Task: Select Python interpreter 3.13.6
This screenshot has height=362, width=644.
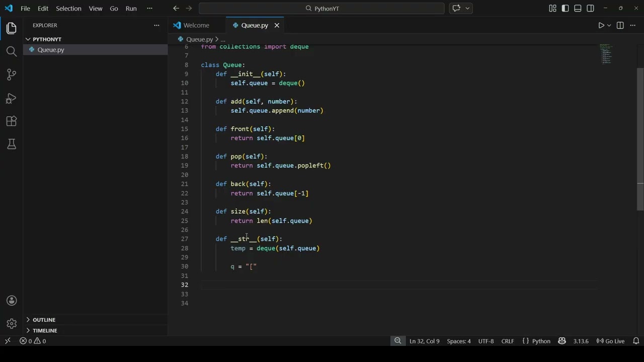Action: point(581,341)
